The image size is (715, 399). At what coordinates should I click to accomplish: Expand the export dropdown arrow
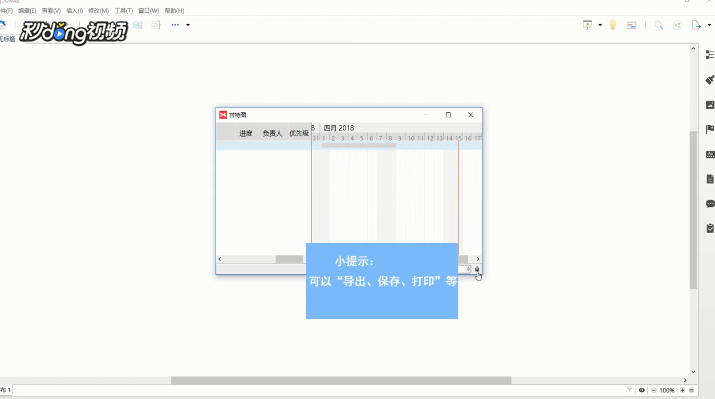point(709,25)
